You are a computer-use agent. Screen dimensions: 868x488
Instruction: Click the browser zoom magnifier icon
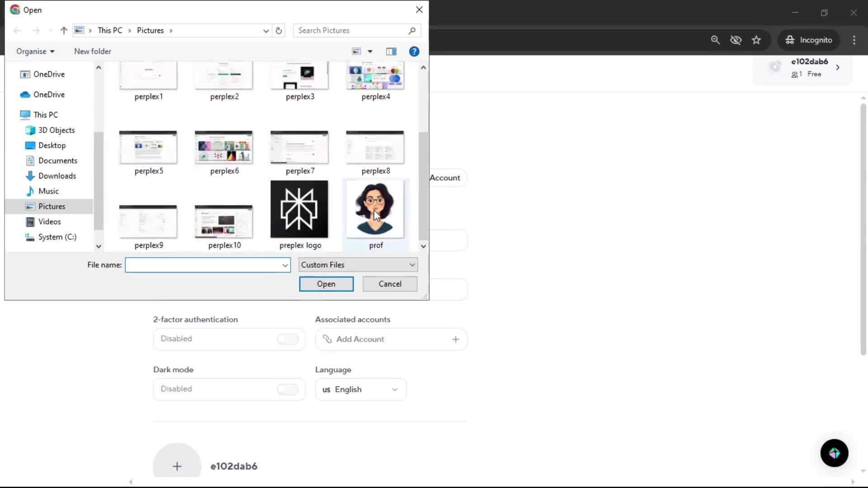point(715,40)
